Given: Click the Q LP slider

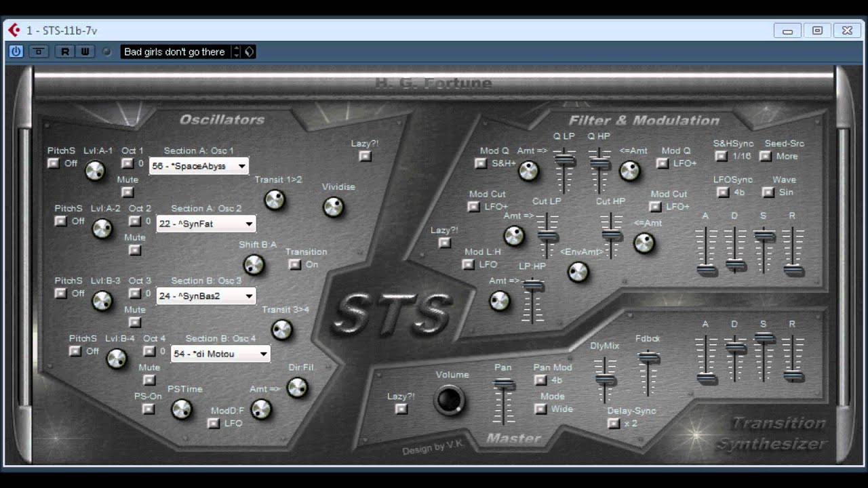Looking at the screenshot, I should [564, 169].
